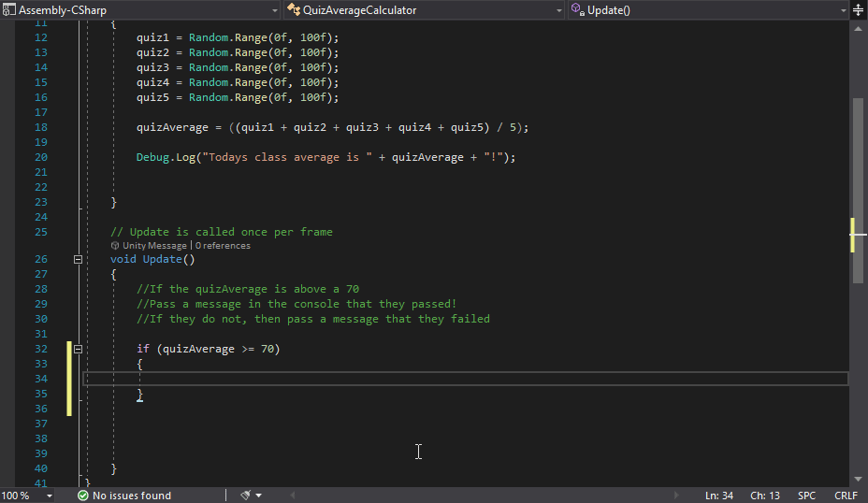Screen dimensions: 868x503
Task: Click the 0 references CodeLens link
Action: pyautogui.click(x=223, y=246)
